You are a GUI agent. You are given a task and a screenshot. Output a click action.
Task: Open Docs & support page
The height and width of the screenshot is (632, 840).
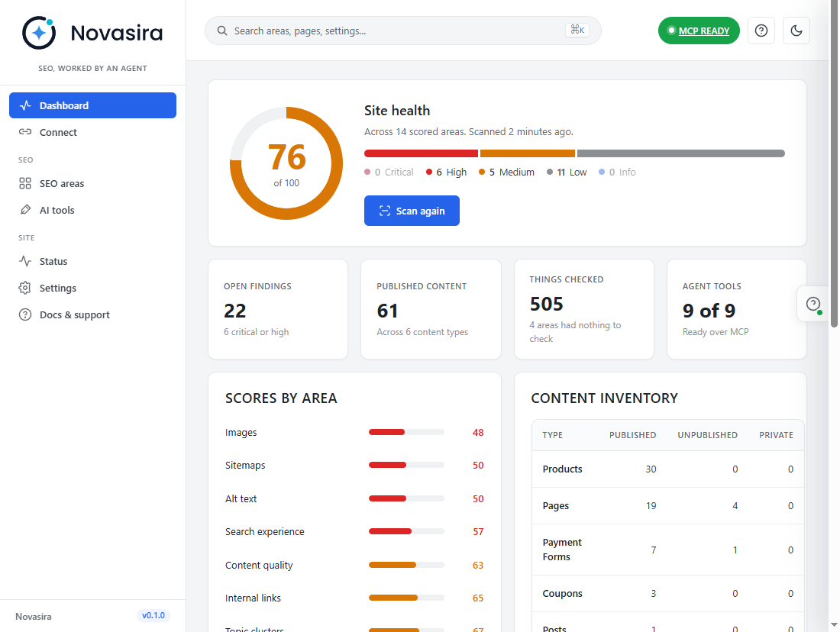pyautogui.click(x=92, y=314)
